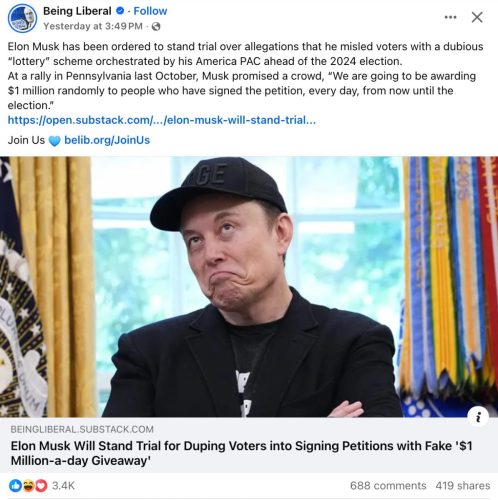This screenshot has height=500, width=498.
Task: Close the post with the X icon
Action: [477, 17]
